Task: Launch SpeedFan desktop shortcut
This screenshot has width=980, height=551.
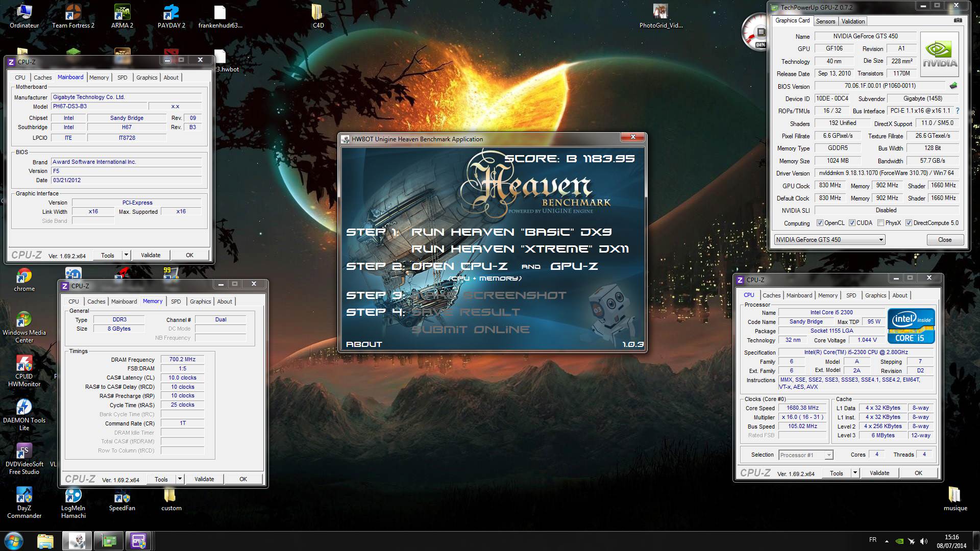Action: pos(122,499)
